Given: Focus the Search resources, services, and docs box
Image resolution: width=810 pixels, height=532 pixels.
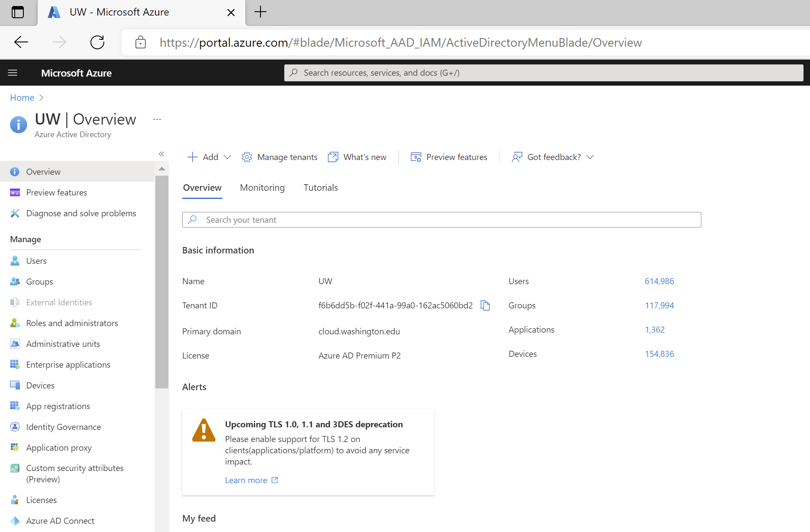Looking at the screenshot, I should [x=543, y=73].
